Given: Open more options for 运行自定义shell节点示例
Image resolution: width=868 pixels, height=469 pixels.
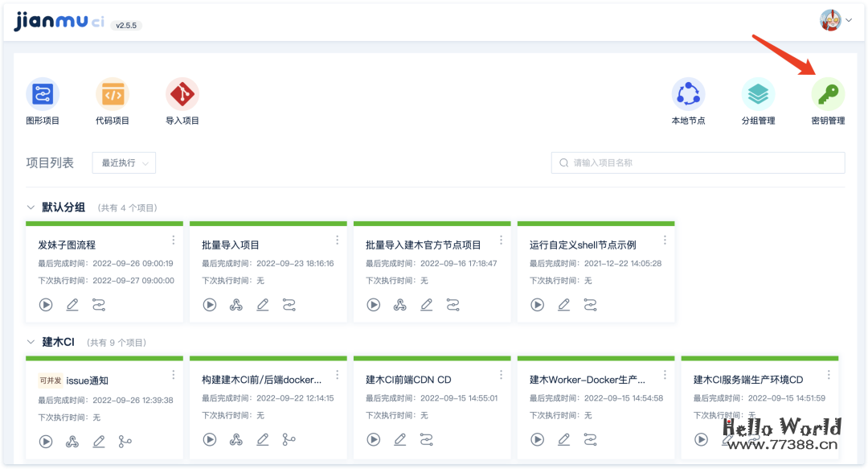Looking at the screenshot, I should point(665,240).
